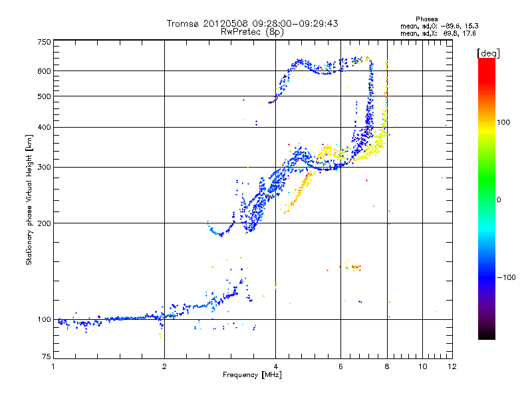Screen dimensions: 532x399
Task: Click the y-axis tick label '500'
Action: [44, 96]
